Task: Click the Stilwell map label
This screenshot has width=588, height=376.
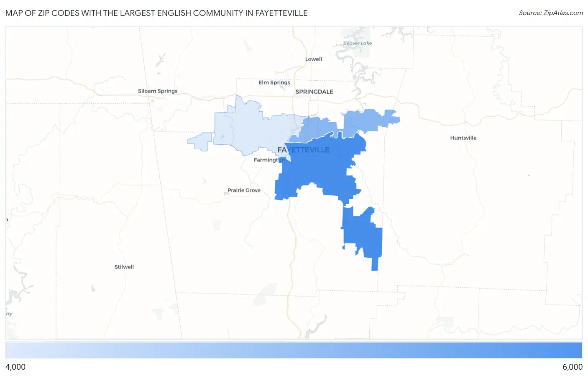Action: [x=124, y=267]
